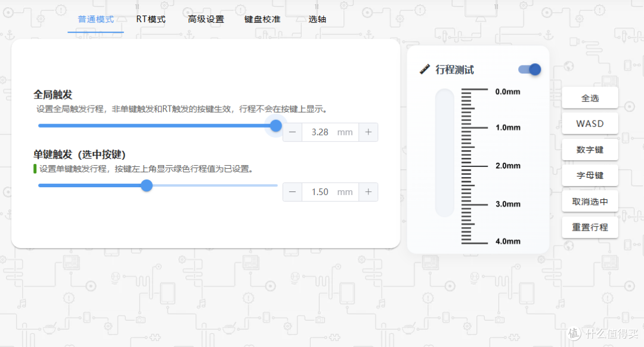The width and height of the screenshot is (644, 347).
Task: Click the 3.28 mm input field
Action: [x=330, y=132]
